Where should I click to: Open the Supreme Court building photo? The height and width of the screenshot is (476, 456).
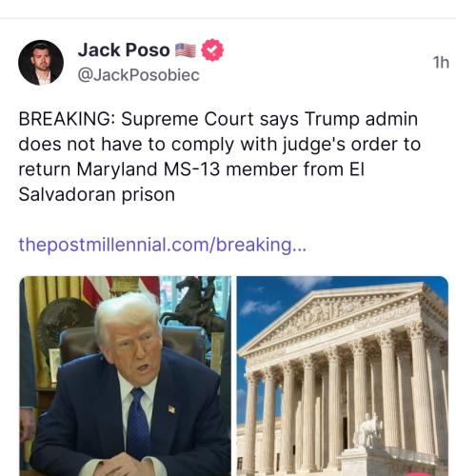tap(343, 376)
